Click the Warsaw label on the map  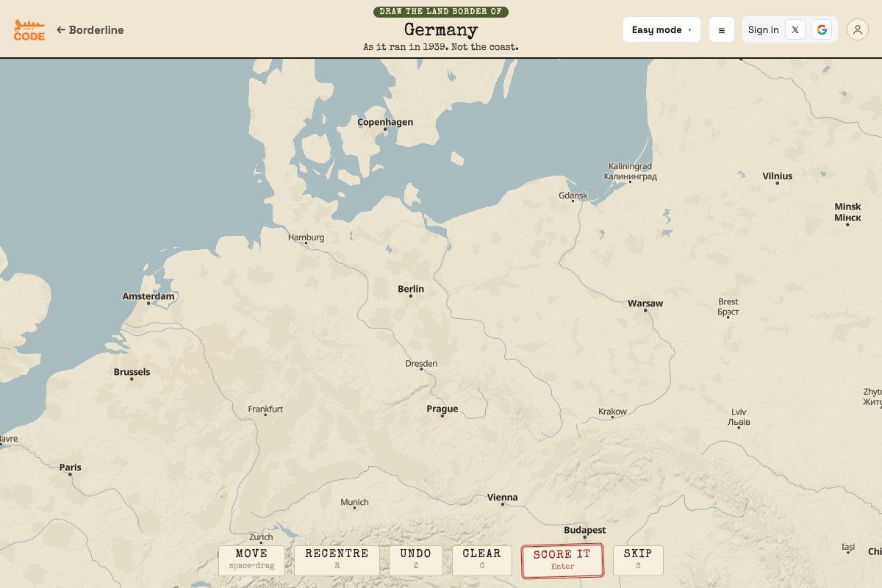click(645, 303)
